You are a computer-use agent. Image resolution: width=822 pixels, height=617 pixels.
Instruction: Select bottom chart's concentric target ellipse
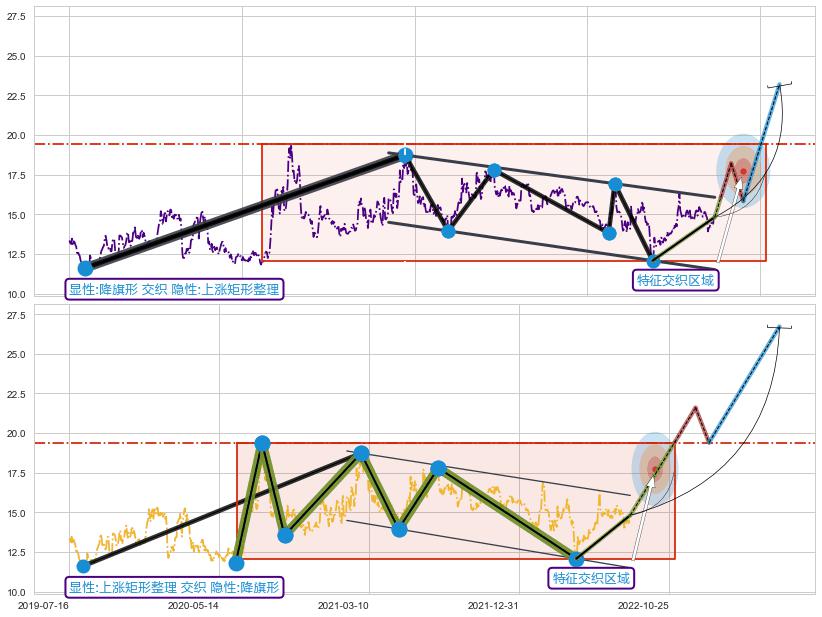(x=655, y=468)
